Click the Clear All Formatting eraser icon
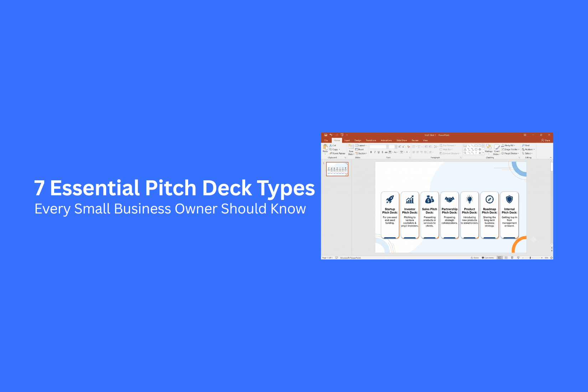Screen dimensions: 588x392 pyautogui.click(x=408, y=147)
